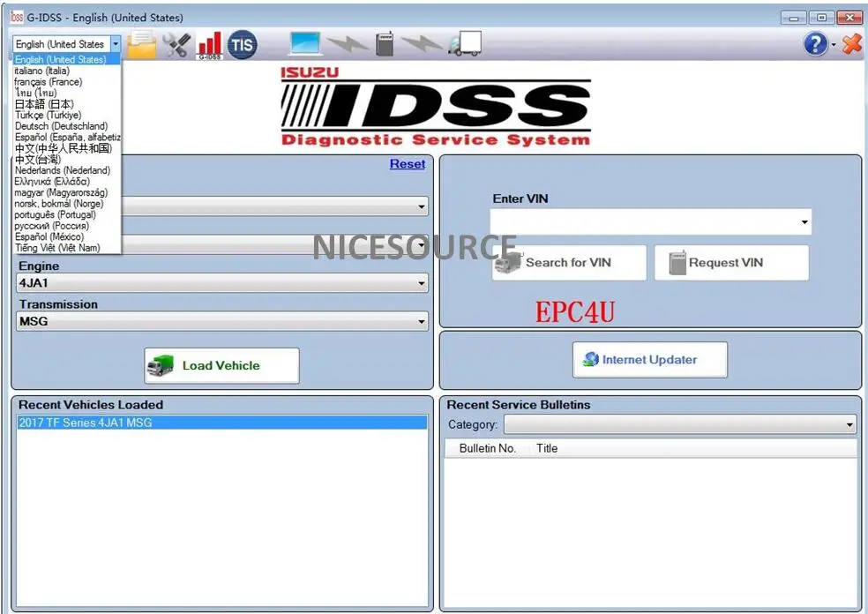The width and height of the screenshot is (868, 614).
Task: Select the diagnostic tester device icon
Action: tap(385, 42)
